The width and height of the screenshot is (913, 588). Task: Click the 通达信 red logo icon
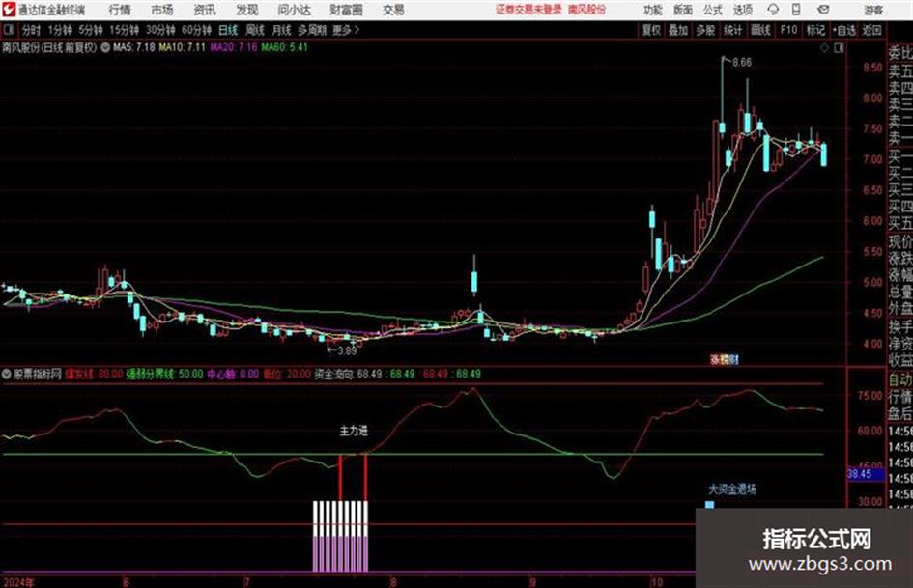(9, 10)
